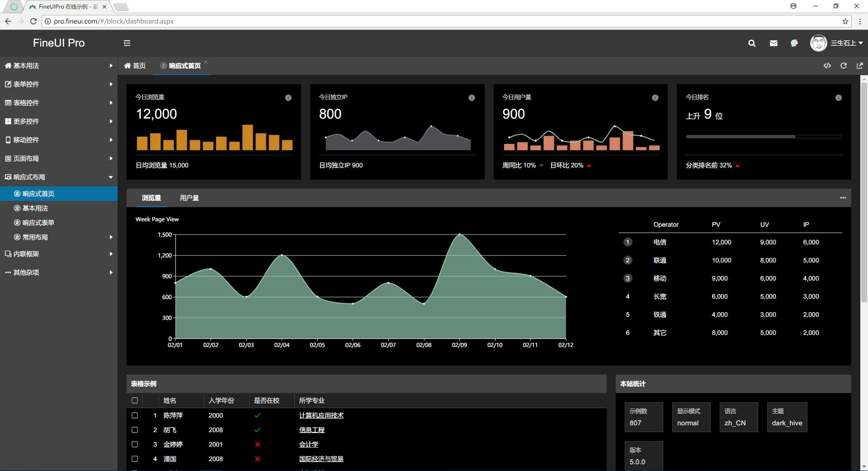Open tab in new window icon
The height and width of the screenshot is (471, 868).
pos(860,66)
